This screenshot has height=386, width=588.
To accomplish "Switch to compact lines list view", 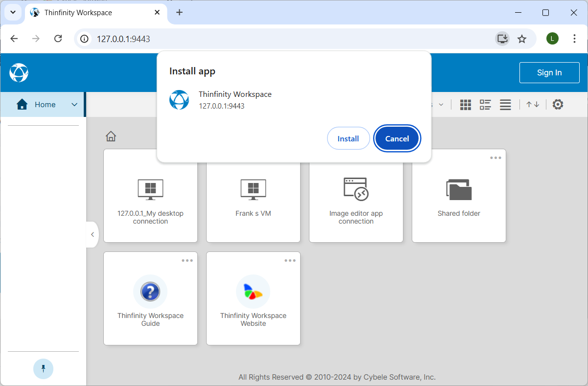I will (505, 105).
